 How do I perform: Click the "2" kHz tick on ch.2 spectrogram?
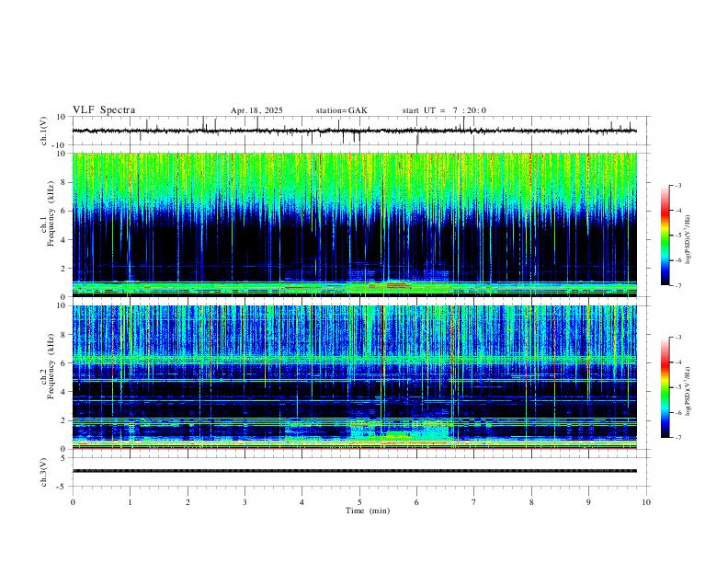[x=64, y=420]
